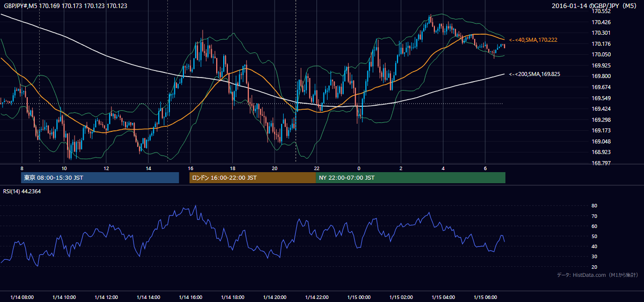This screenshot has height=302, width=644.
Task: Click hour label '6' under the price chart
Action: click(485, 168)
